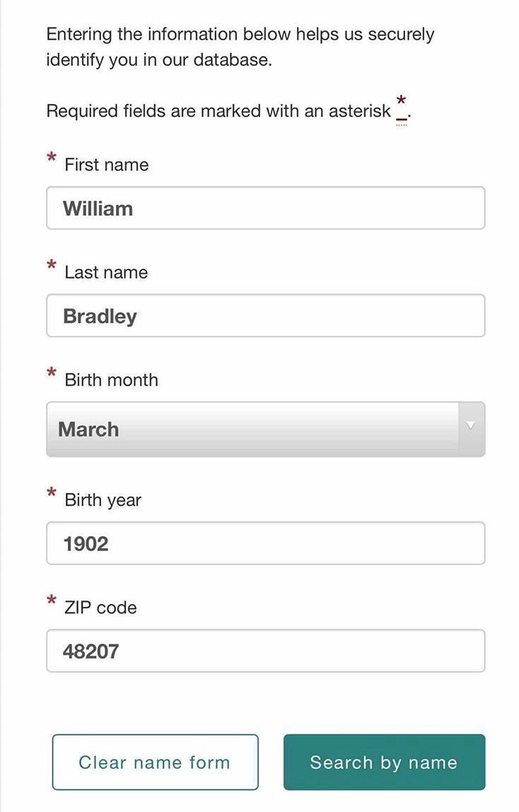
Task: Click the First name input field
Action: coord(265,208)
